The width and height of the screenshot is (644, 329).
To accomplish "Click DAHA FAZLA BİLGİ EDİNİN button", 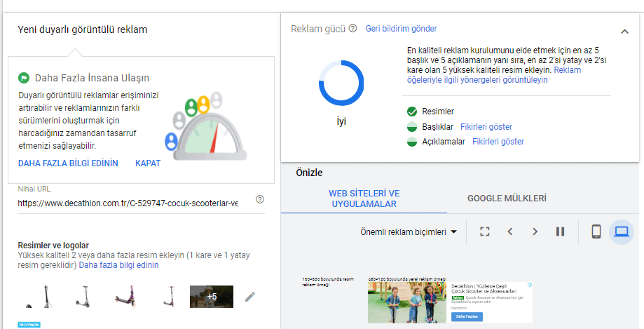I will click(x=68, y=163).
